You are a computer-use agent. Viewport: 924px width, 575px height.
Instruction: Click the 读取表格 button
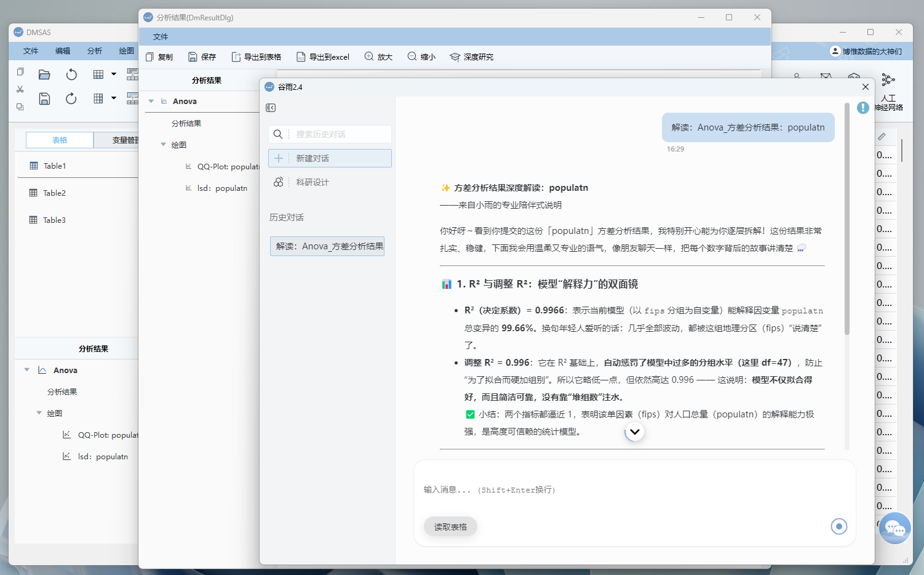(450, 527)
